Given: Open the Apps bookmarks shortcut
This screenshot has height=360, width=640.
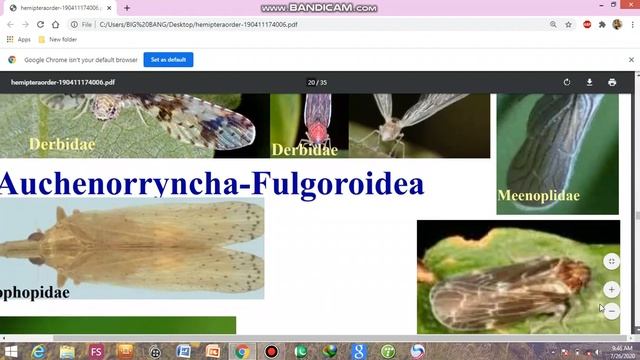Looking at the screenshot, I should point(19,40).
